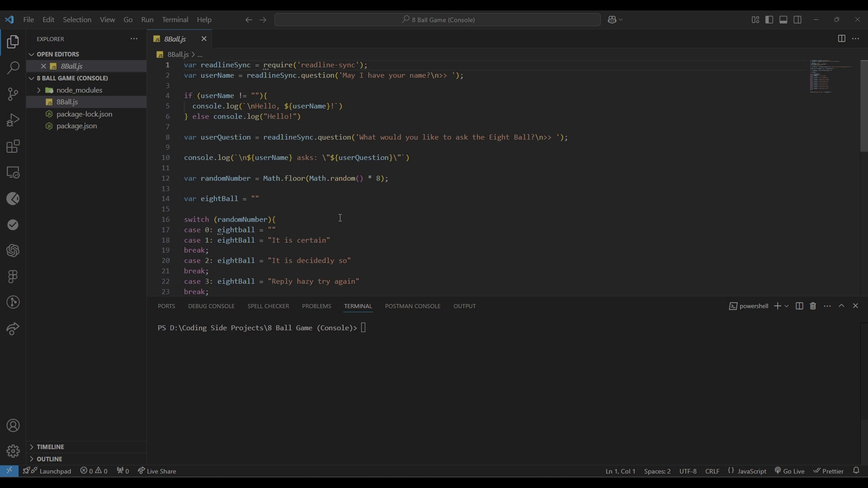The width and height of the screenshot is (868, 488).
Task: Open the Extensions view icon
Action: coord(13,146)
